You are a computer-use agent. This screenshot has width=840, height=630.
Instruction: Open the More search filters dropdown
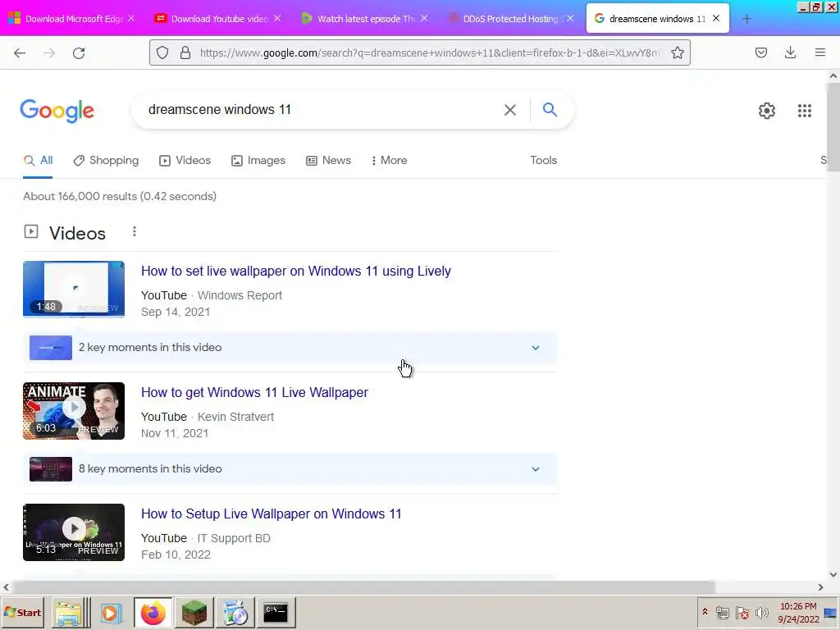coord(389,160)
